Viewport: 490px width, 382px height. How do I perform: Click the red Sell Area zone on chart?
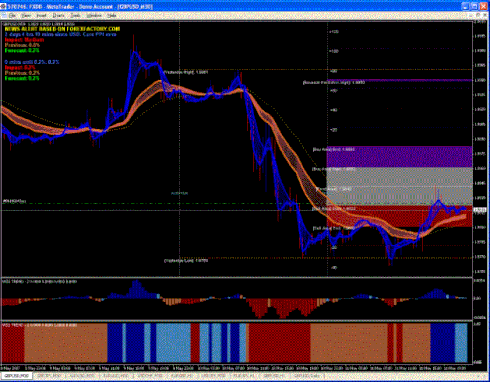click(399, 216)
